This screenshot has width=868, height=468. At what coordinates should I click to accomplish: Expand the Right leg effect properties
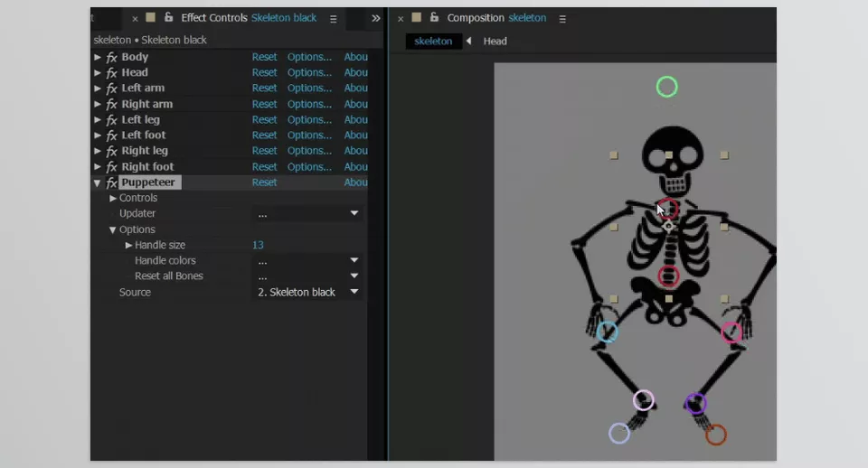98,151
